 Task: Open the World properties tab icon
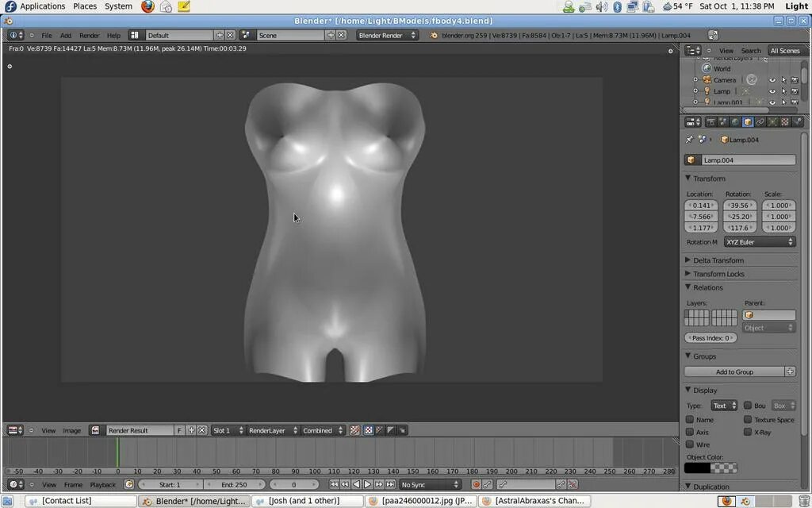(x=735, y=122)
